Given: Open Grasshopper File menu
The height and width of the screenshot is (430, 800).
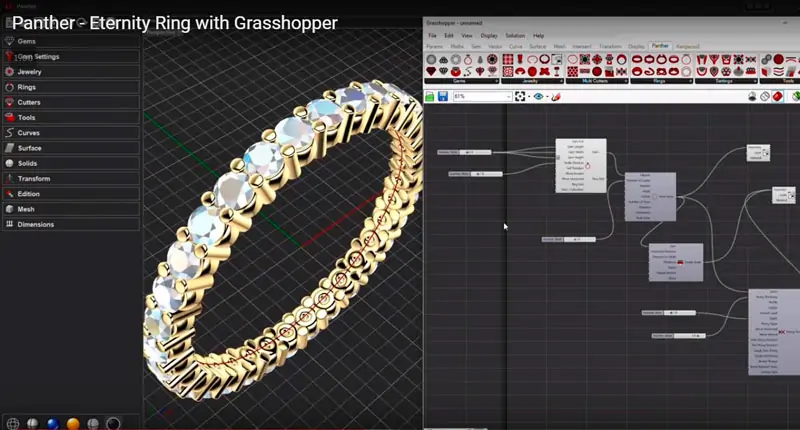Looking at the screenshot, I should point(432,36).
